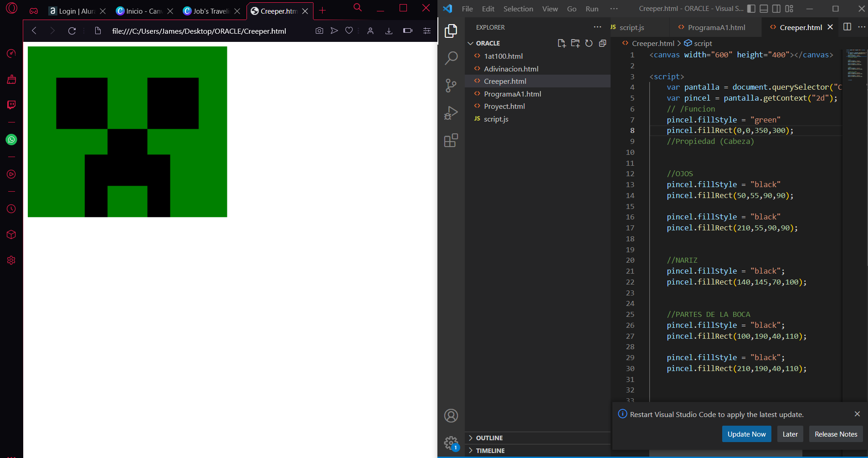Image resolution: width=868 pixels, height=458 pixels.
Task: Create new folder in ORACLE explorer
Action: coord(575,43)
